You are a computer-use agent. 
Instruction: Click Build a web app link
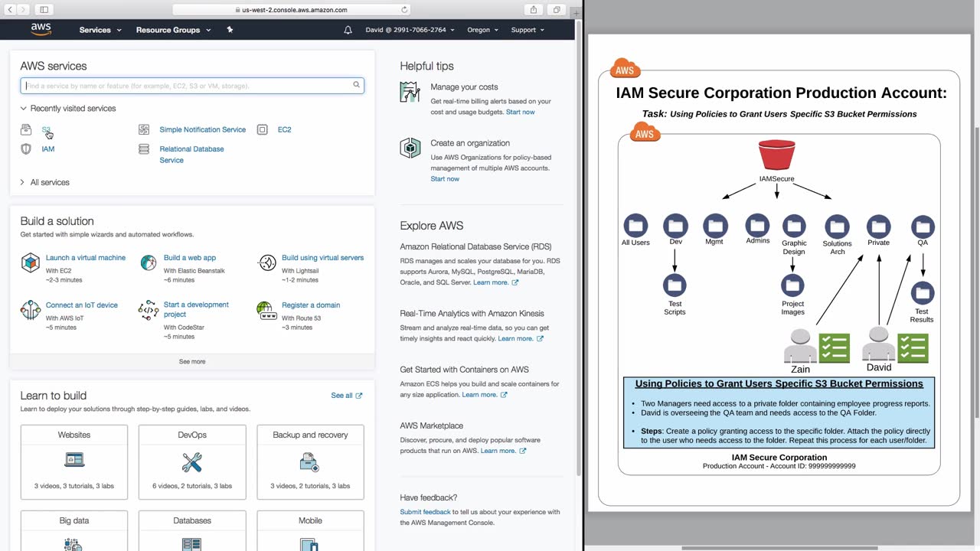(x=190, y=258)
